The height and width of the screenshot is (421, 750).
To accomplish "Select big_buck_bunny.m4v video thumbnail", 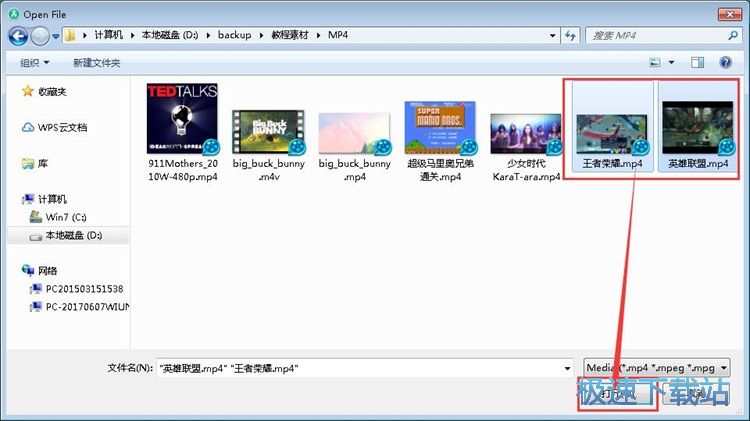I will point(268,132).
